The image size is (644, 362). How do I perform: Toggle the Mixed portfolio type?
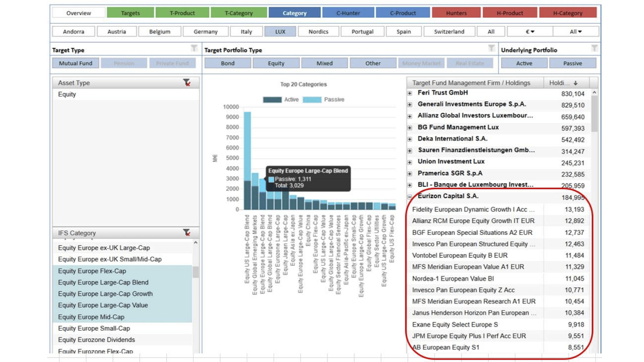pos(325,63)
